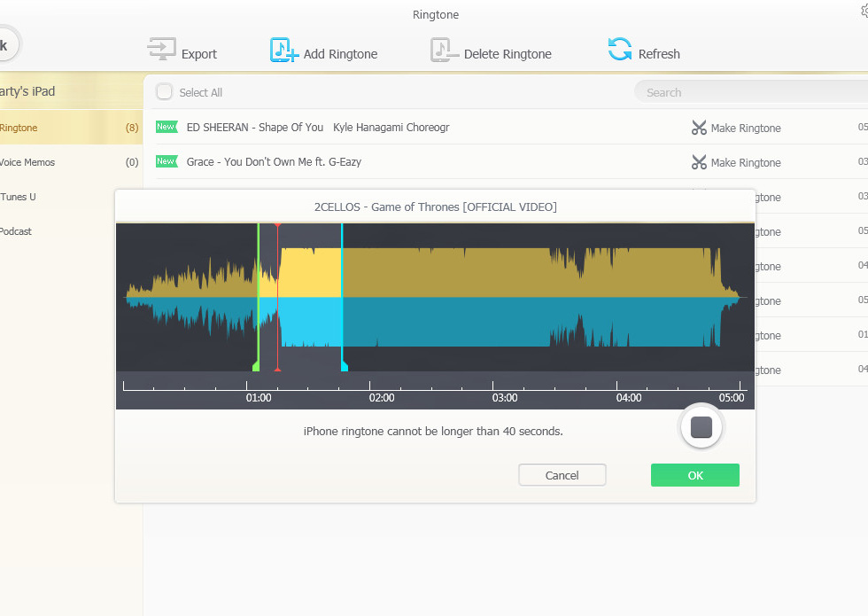Open the Ringtone sidebar category
The image size is (868, 616).
(71, 128)
